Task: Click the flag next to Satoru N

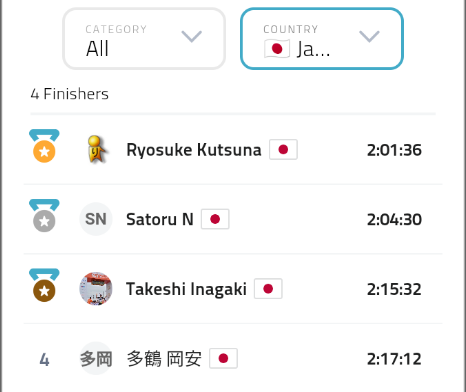Action: (215, 219)
